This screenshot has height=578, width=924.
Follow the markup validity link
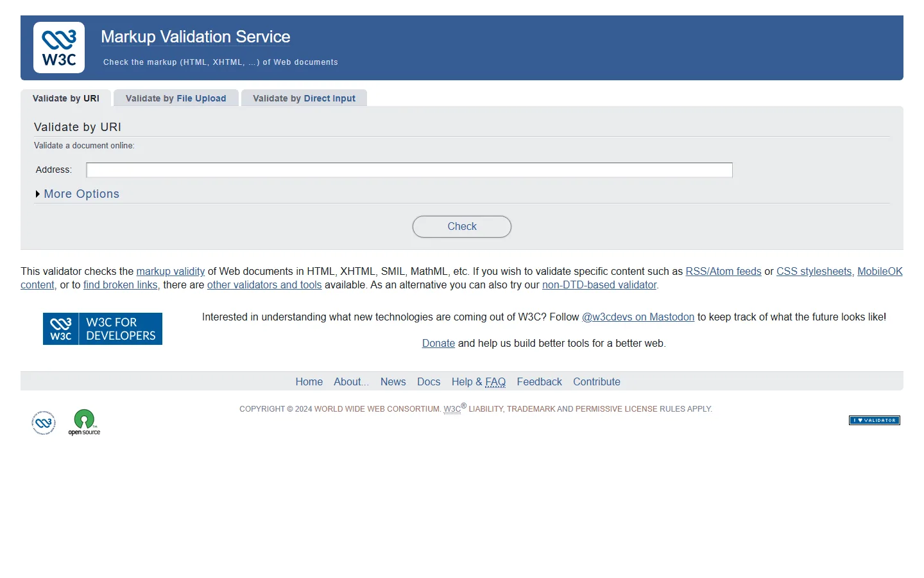click(x=171, y=272)
